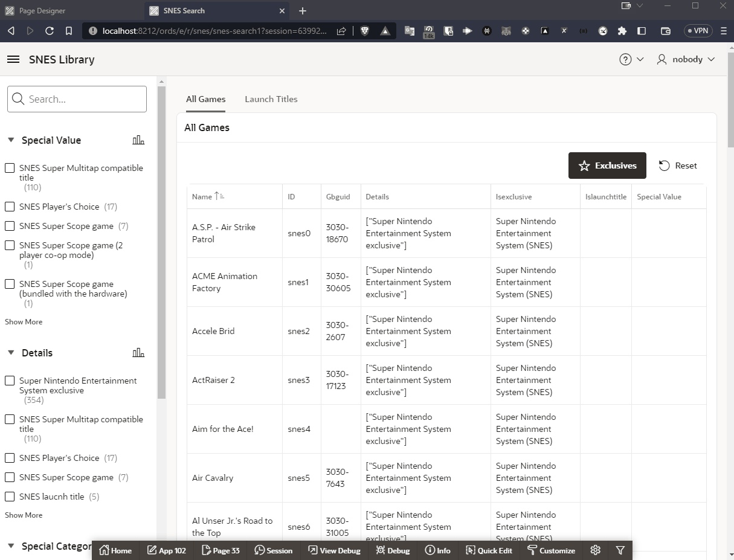Show chart for Details facet
Screen dimensions: 734x560
click(138, 353)
